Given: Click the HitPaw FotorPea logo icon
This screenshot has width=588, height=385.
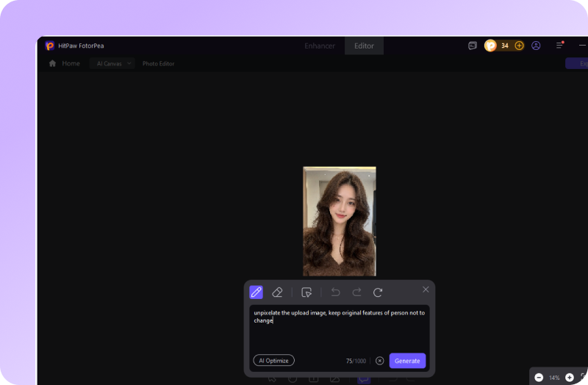Looking at the screenshot, I should 49,46.
